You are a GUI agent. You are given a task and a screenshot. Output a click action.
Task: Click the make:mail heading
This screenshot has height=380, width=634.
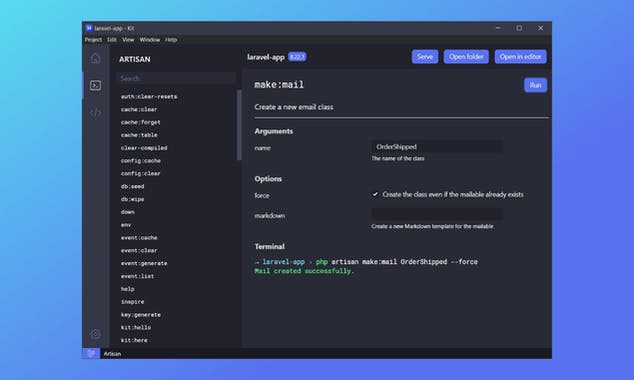point(279,84)
